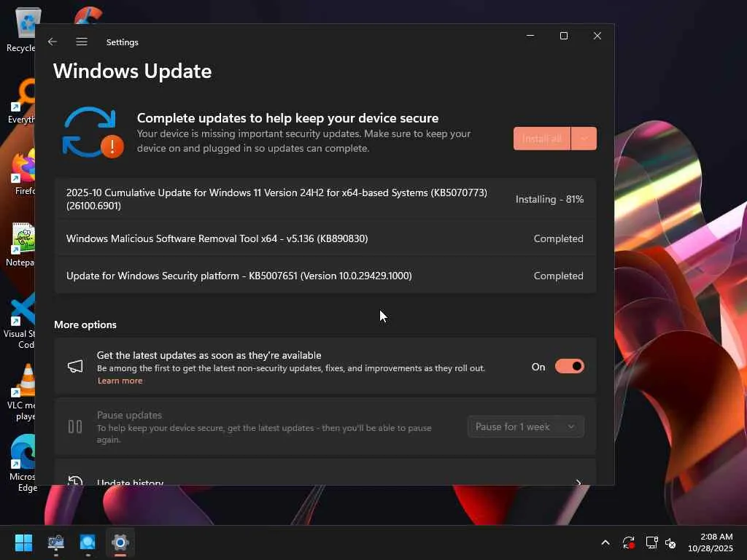Image resolution: width=747 pixels, height=560 pixels.
Task: Open the Pause for 1 week dropdown
Action: point(525,427)
